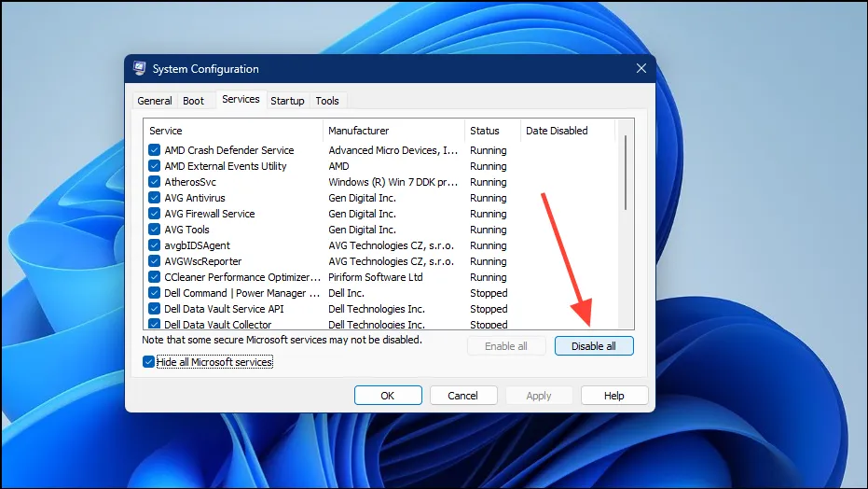Click the AMD manufacturer cell
Image resolution: width=868 pixels, height=489 pixels.
tap(338, 166)
